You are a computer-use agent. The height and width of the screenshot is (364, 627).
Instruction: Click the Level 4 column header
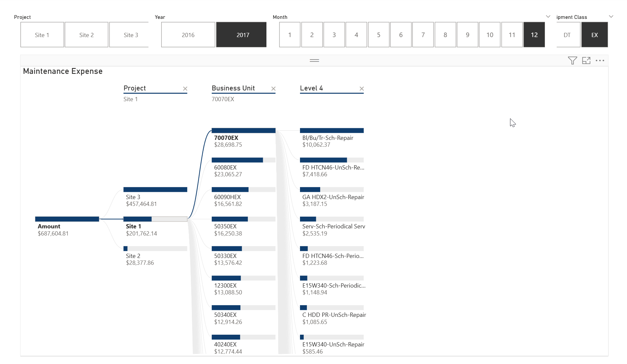311,88
